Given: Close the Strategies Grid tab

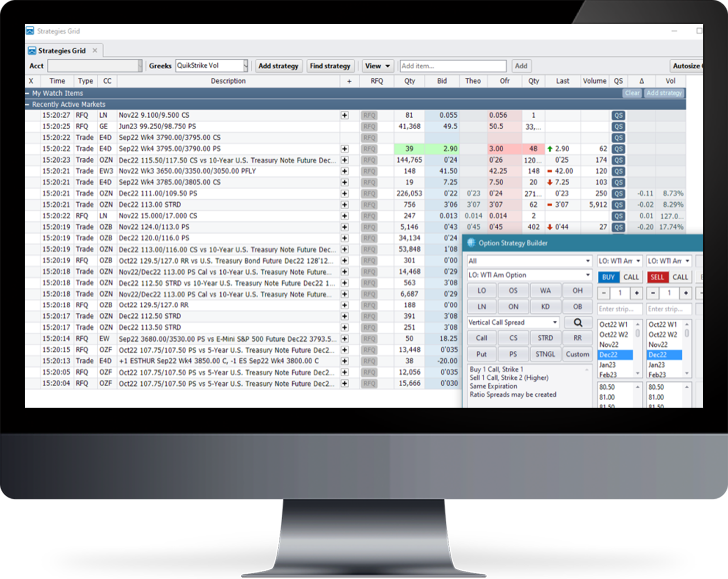Looking at the screenshot, I should [95, 51].
